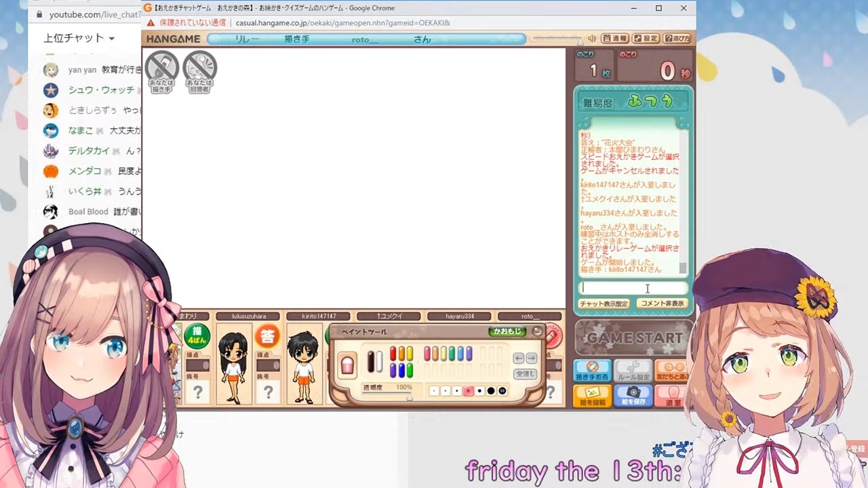Click the undo left-arrow in paint tools
Image resolution: width=868 pixels, height=488 pixels.
tap(519, 358)
